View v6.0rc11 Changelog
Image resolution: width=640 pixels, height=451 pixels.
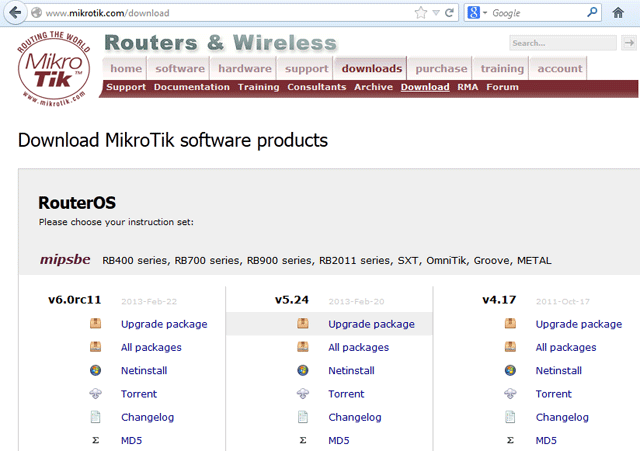147,417
